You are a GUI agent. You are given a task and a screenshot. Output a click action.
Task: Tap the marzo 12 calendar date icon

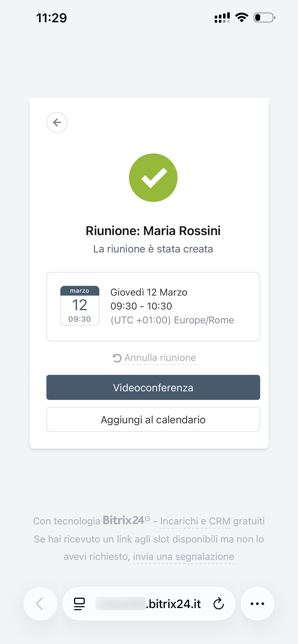point(80,306)
